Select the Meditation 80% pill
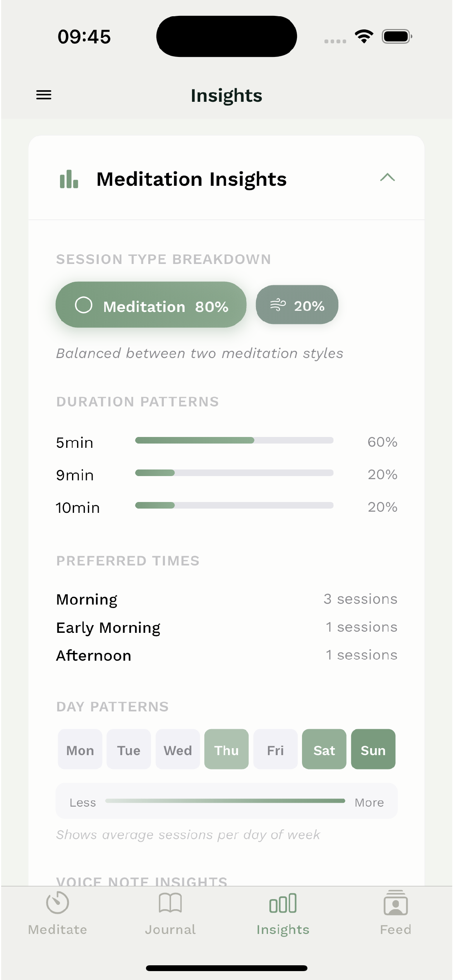 pyautogui.click(x=151, y=305)
